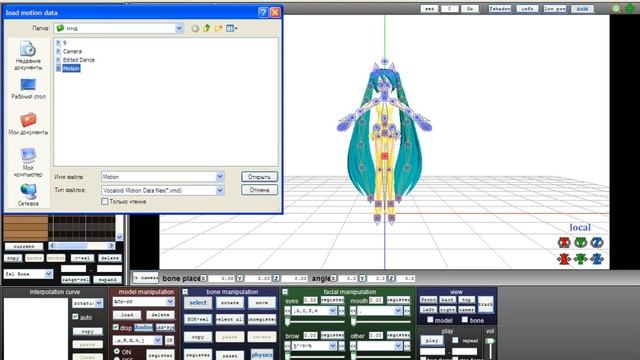Click the magnifier zoom icon top right
Screen dimensions: 640x360
616,8
